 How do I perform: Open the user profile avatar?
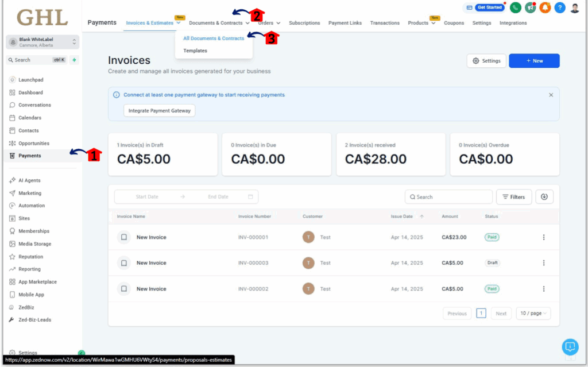tap(574, 7)
